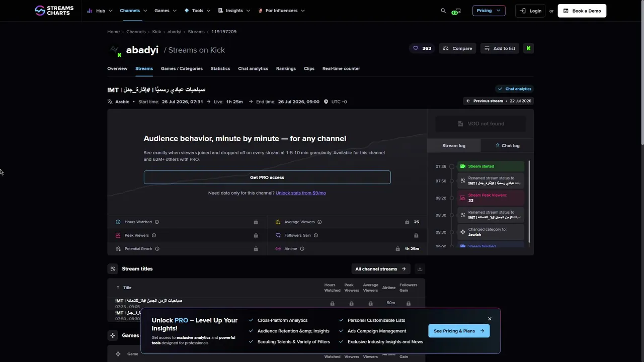Image resolution: width=644 pixels, height=362 pixels.
Task: Click the heart favorites icon showing 362
Action: (x=422, y=48)
